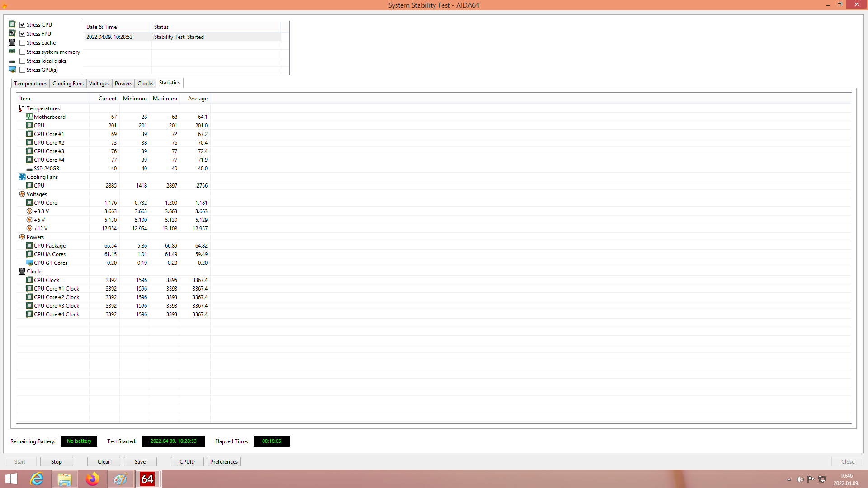Enable the Stress local disks checkbox

point(22,61)
